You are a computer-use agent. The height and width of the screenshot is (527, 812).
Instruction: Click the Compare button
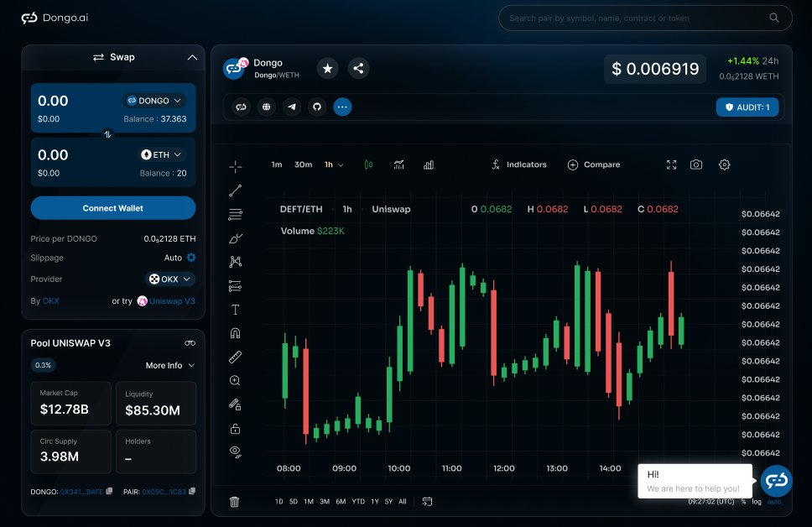tap(593, 164)
